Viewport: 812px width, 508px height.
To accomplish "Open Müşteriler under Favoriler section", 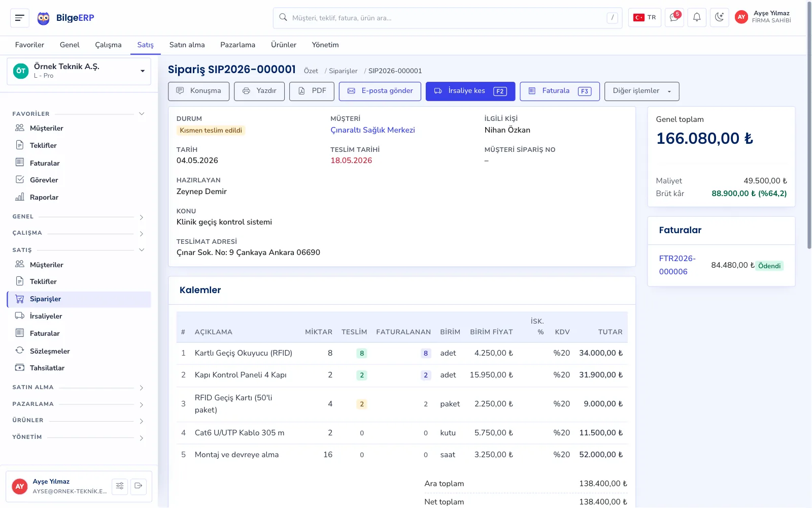I will click(79, 128).
